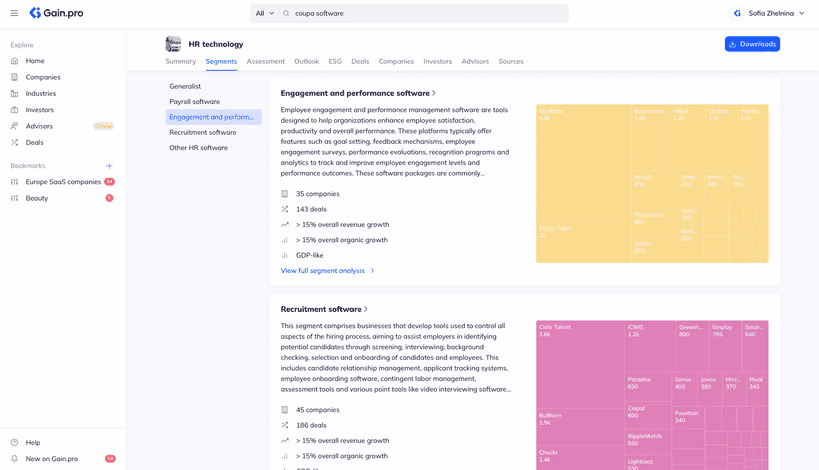Switch to the Assessment tab

pyautogui.click(x=265, y=62)
